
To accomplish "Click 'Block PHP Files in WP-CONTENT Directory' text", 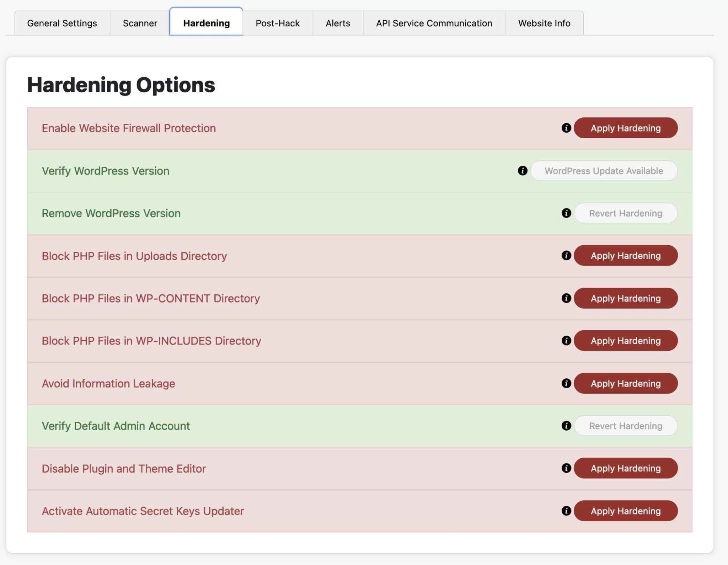I will (151, 298).
